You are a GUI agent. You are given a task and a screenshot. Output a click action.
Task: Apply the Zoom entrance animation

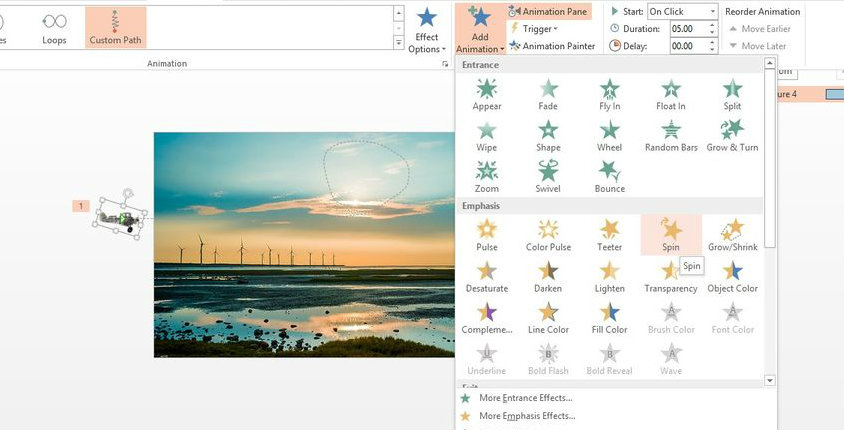(x=487, y=178)
